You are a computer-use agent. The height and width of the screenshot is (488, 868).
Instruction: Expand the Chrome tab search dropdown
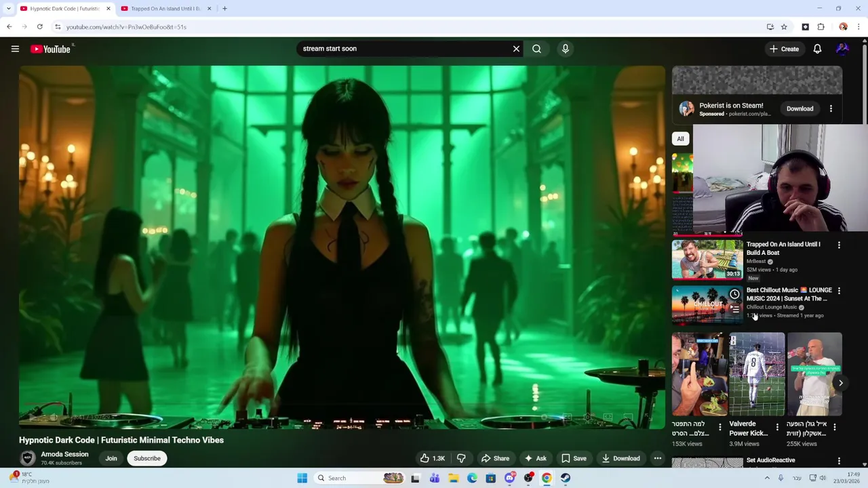(x=8, y=9)
